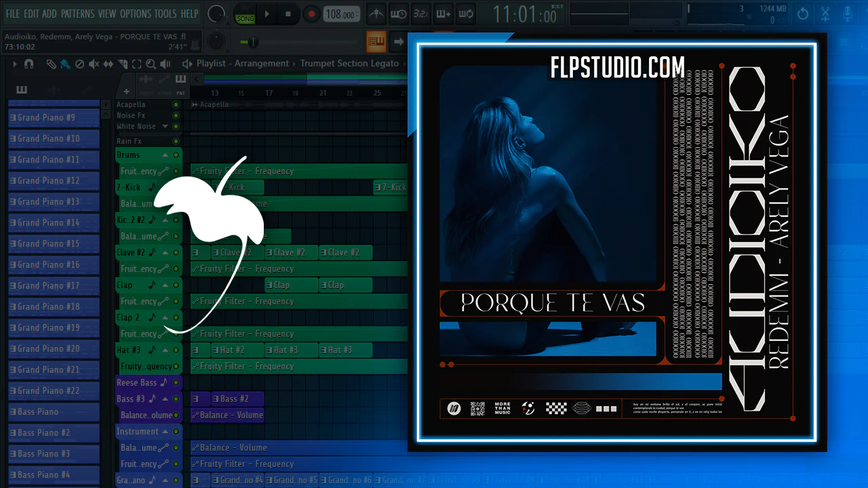Switch between Pattern and Song mode
Screen dimensions: 868x488
click(245, 14)
